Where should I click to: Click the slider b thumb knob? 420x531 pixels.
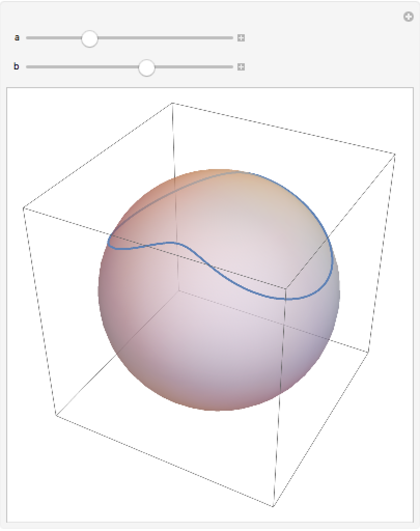tap(147, 67)
